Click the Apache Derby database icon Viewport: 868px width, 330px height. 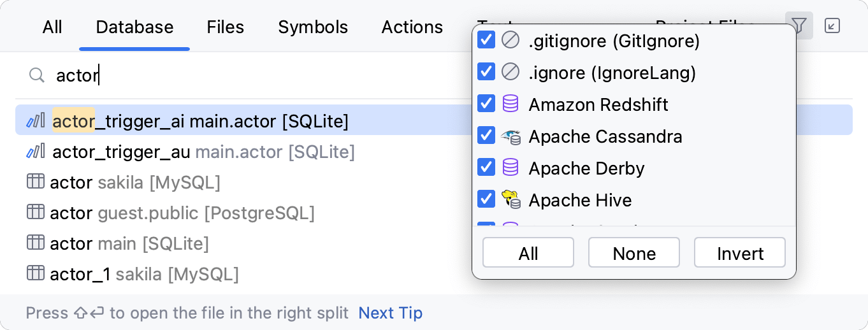510,168
